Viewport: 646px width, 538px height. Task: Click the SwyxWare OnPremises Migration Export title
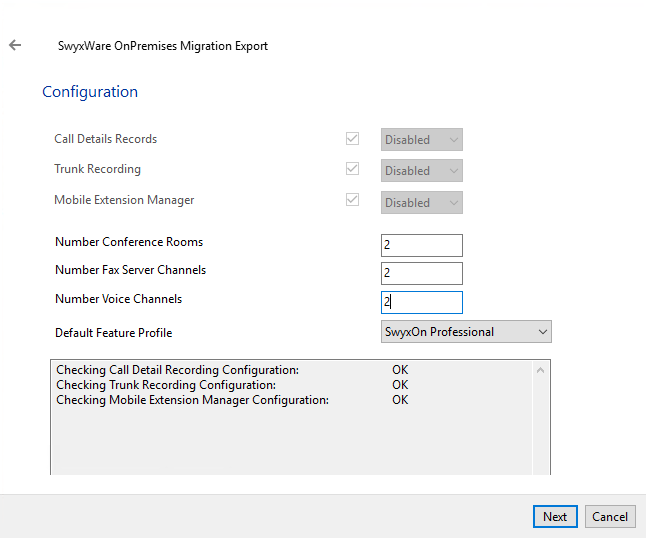(163, 46)
